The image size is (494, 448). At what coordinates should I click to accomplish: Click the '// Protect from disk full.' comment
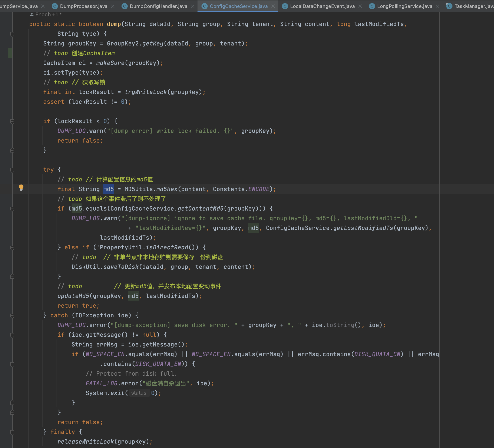pos(131,374)
